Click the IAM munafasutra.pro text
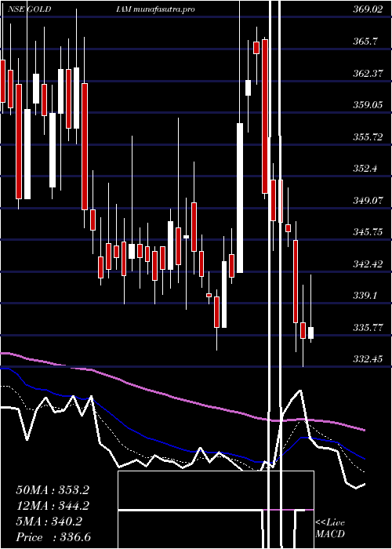Image resolution: width=392 pixels, height=549 pixels. (x=155, y=9)
